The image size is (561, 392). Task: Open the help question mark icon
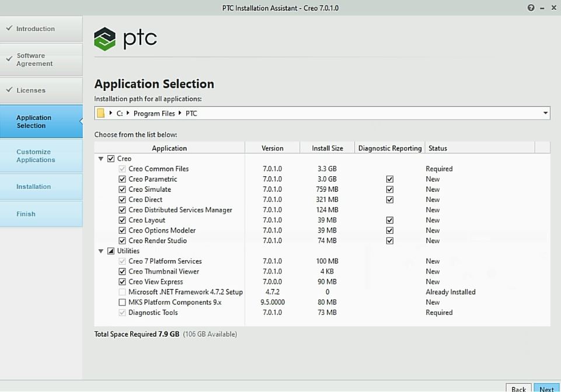point(531,8)
